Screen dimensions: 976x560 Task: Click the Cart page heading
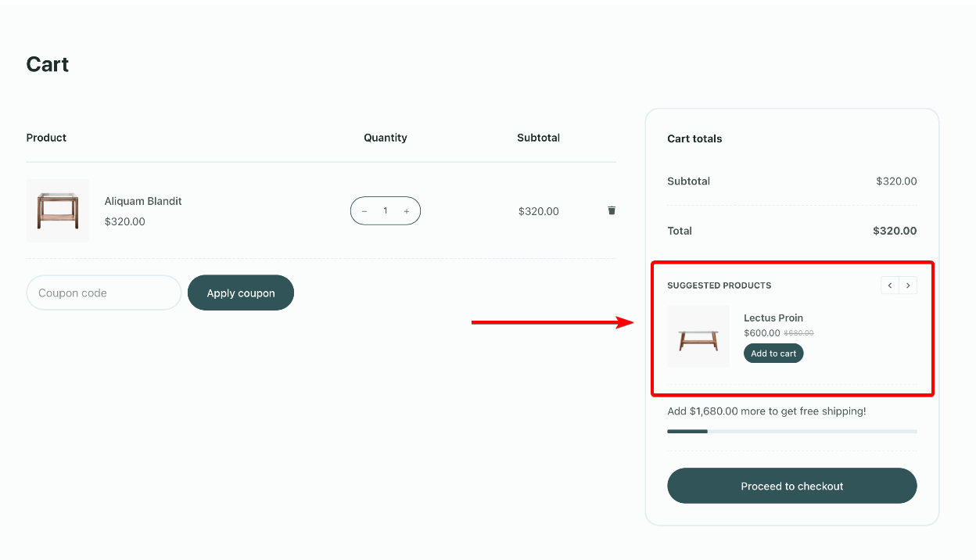click(x=48, y=64)
